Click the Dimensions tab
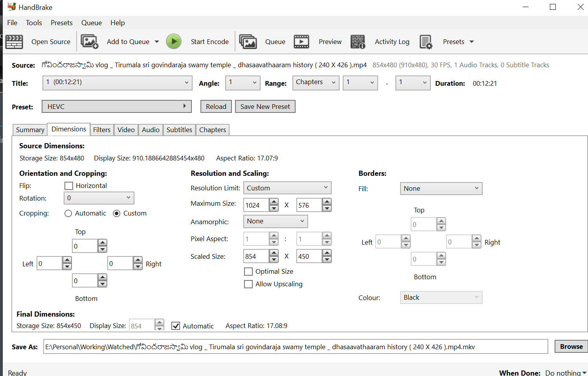Screen dimensions: 588x376 69,129
